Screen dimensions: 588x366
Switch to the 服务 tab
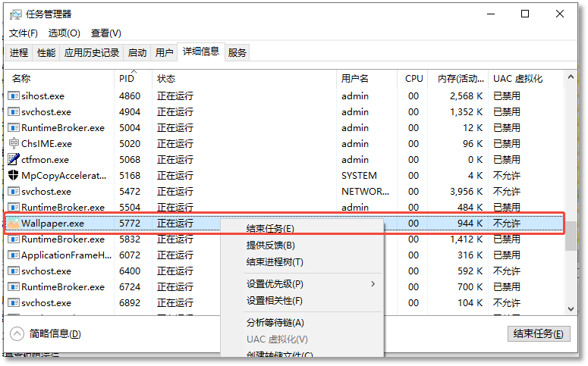pos(237,53)
